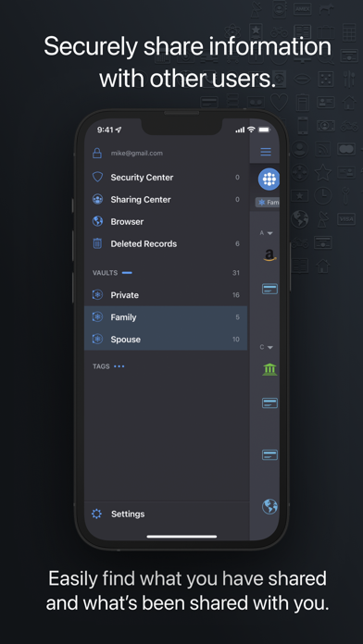Image resolution: width=363 pixels, height=644 pixels.
Task: Open the Amazon record icon
Action: pos(269,255)
